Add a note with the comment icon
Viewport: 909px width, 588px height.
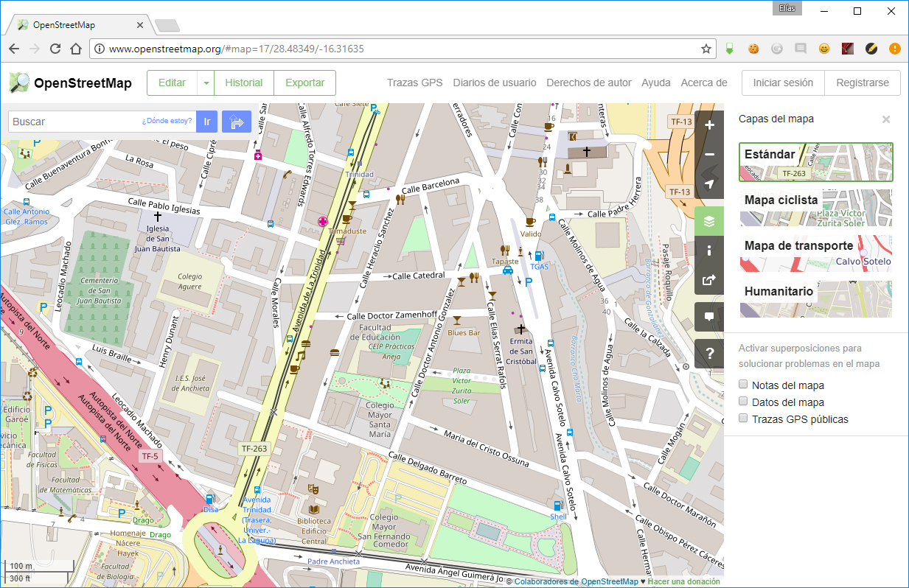pos(709,316)
